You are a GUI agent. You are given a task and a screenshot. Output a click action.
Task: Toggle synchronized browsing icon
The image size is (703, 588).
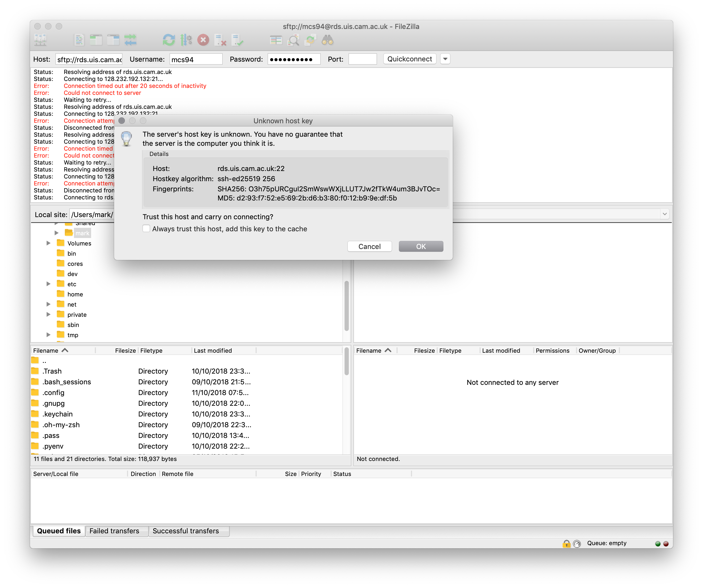point(310,40)
